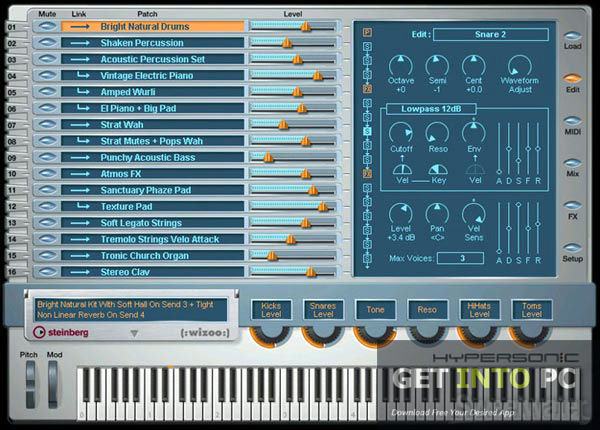Click the Waveform Adjust knob
This screenshot has height=430, width=600.
pyautogui.click(x=519, y=65)
